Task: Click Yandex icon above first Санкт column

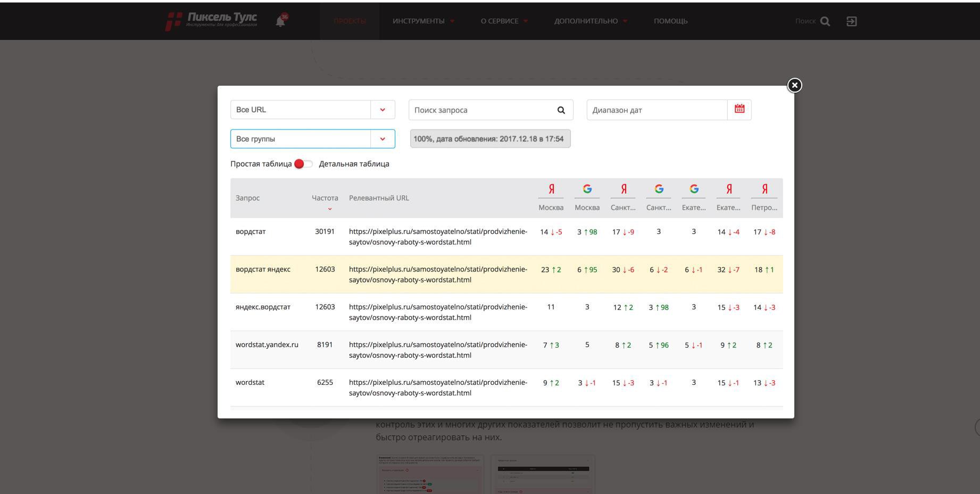Action: pyautogui.click(x=623, y=189)
